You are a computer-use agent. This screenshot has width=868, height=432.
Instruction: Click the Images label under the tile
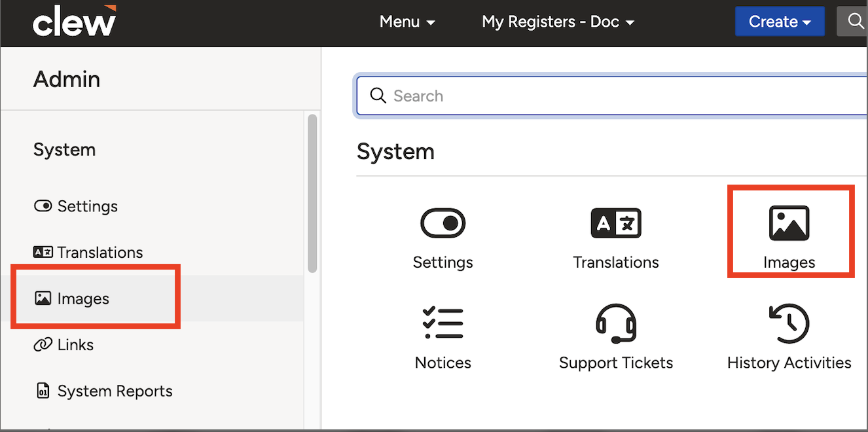coord(789,262)
